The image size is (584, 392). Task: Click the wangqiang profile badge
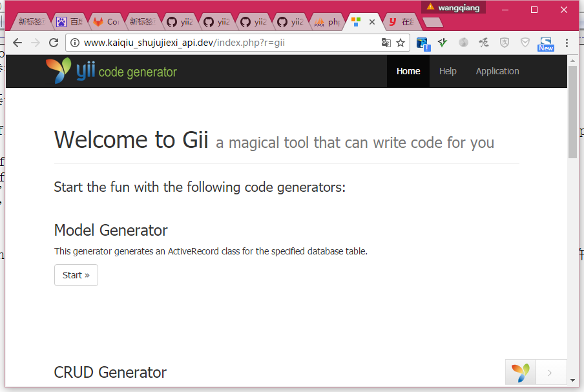click(x=454, y=8)
